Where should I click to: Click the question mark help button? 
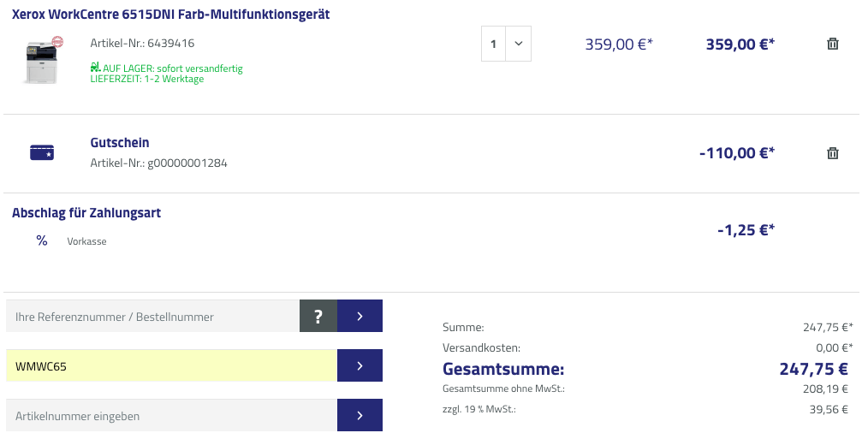tap(318, 317)
